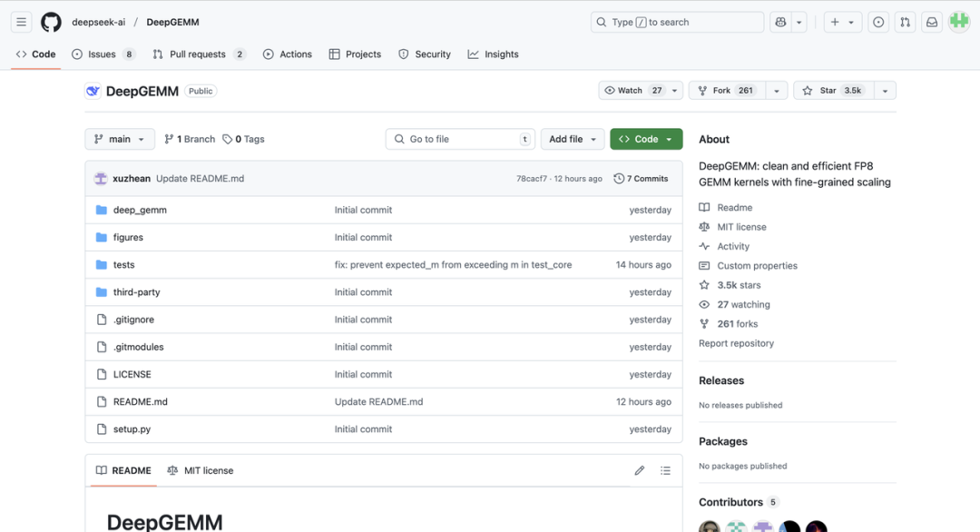This screenshot has width=980, height=532.
Task: Switch to the Issues tab
Action: 103,54
